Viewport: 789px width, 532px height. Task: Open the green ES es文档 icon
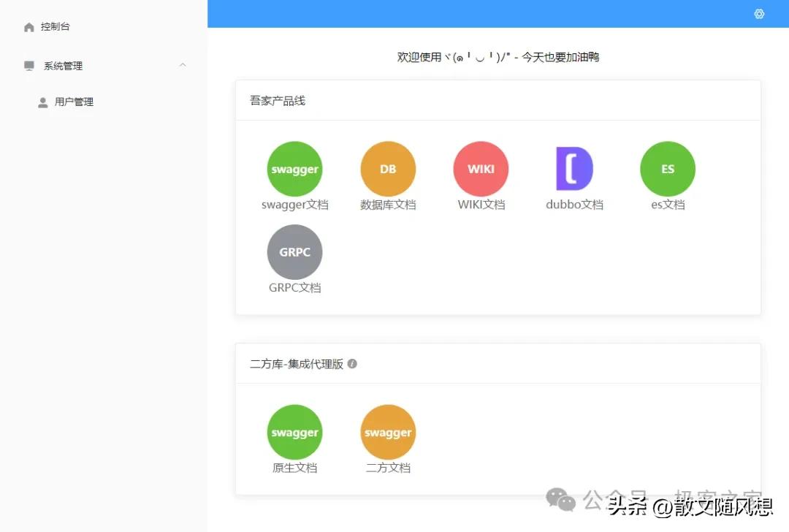pyautogui.click(x=668, y=169)
